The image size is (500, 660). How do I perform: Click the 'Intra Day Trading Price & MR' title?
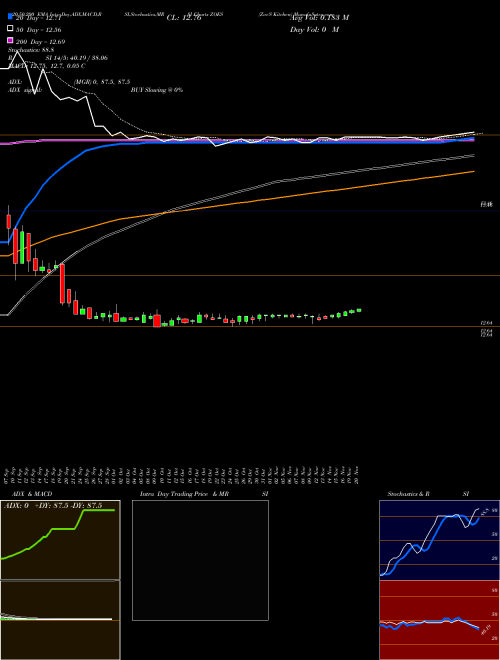pyautogui.click(x=184, y=494)
